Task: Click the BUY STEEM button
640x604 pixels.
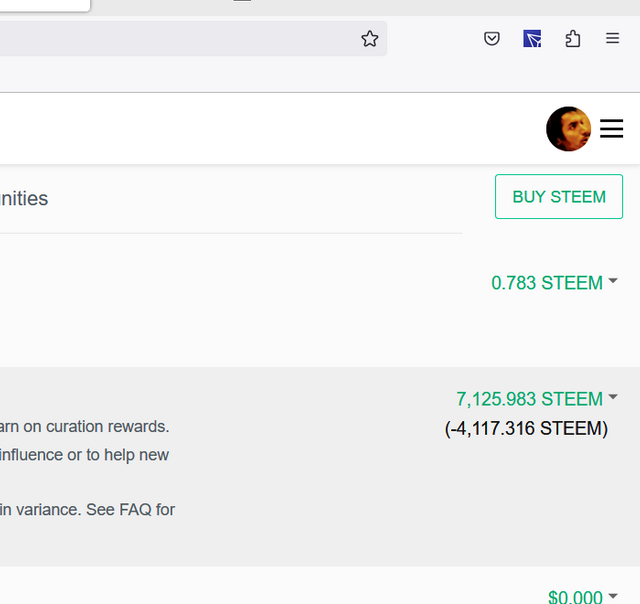Action: click(559, 197)
